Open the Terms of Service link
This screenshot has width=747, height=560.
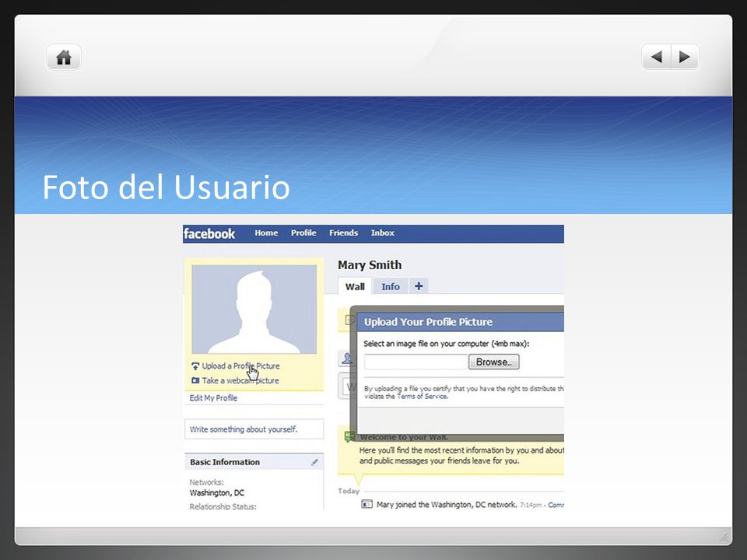tap(422, 396)
